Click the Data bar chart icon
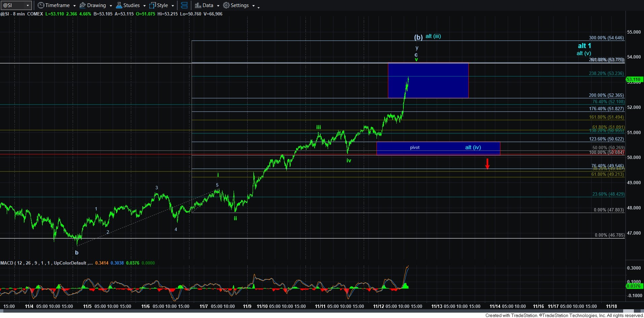The width and height of the screenshot is (644, 318). 198,5
